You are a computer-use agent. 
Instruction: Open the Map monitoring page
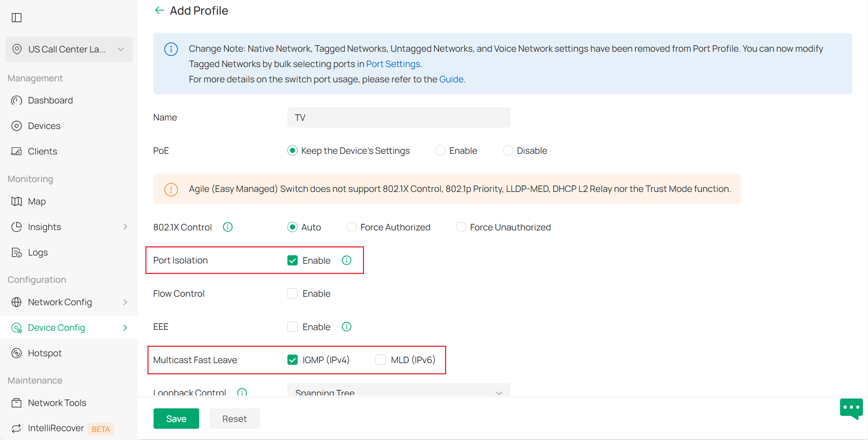point(36,201)
